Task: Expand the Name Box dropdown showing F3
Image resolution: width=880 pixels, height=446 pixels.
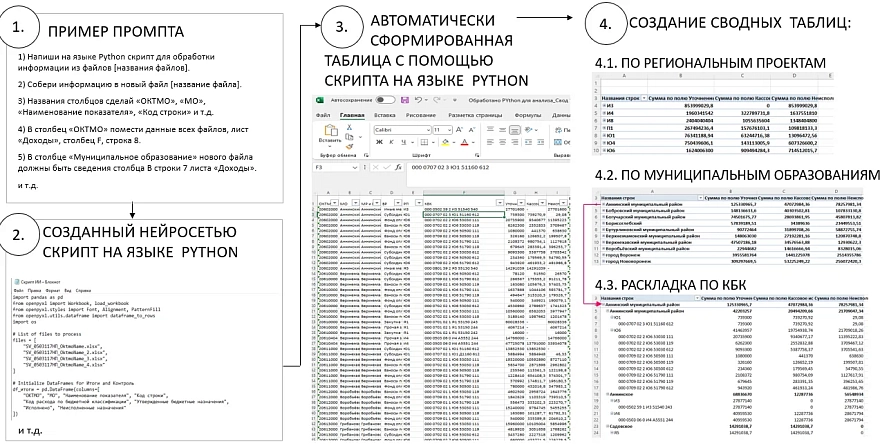Action: click(x=355, y=167)
